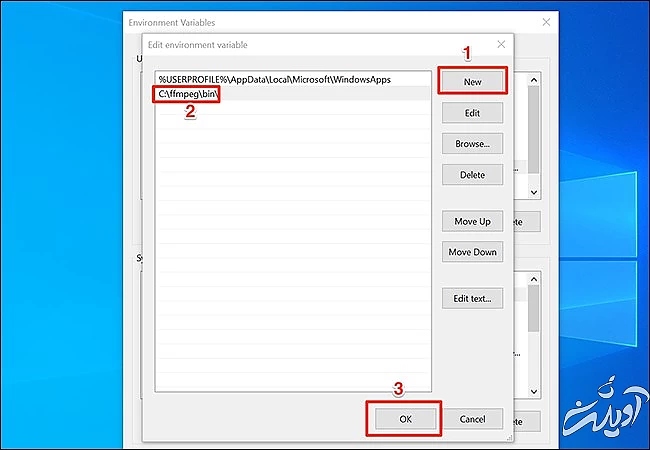This screenshot has height=450, width=650.
Task: Confirm changes with OK
Action: point(404,418)
